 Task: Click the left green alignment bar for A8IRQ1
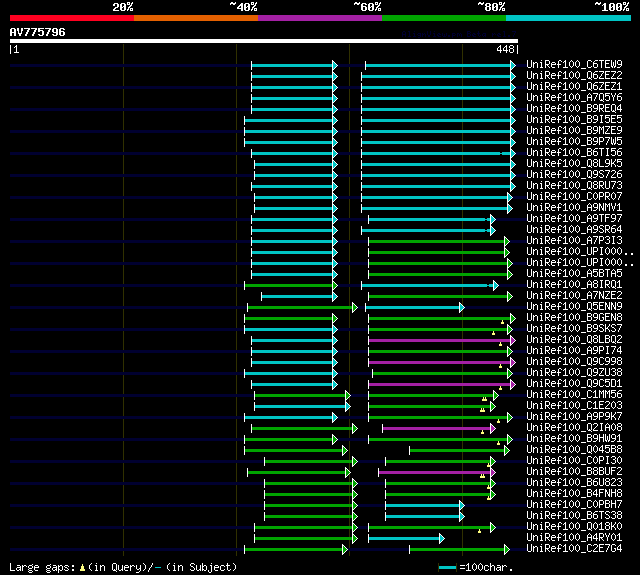(289, 286)
